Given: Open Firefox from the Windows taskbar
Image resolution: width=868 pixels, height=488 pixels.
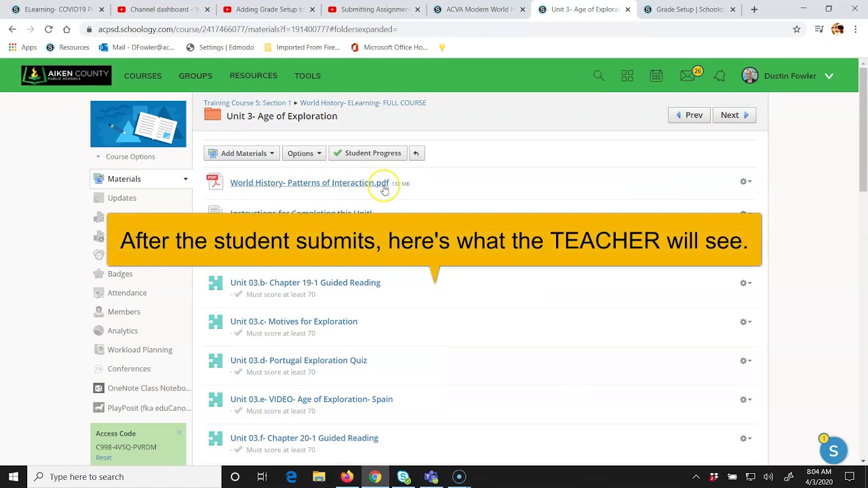Looking at the screenshot, I should (x=347, y=476).
